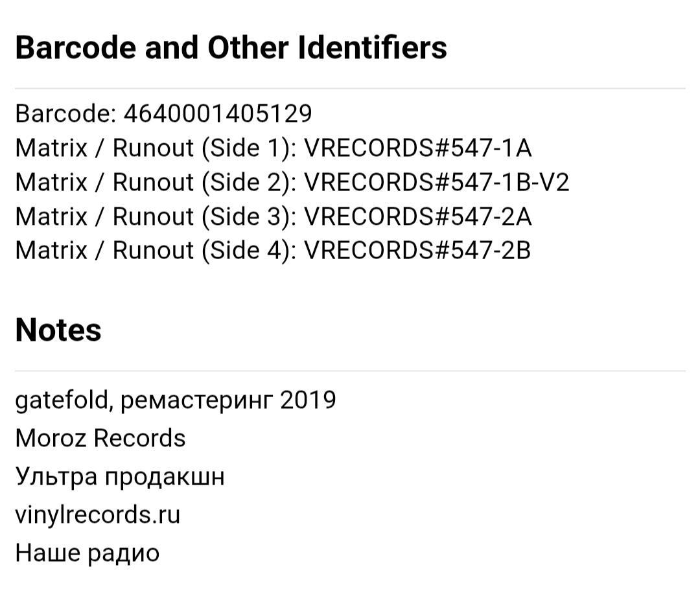Click Matrix / Runout (Side 4) label
This screenshot has height=598, width=700.
coord(156,251)
